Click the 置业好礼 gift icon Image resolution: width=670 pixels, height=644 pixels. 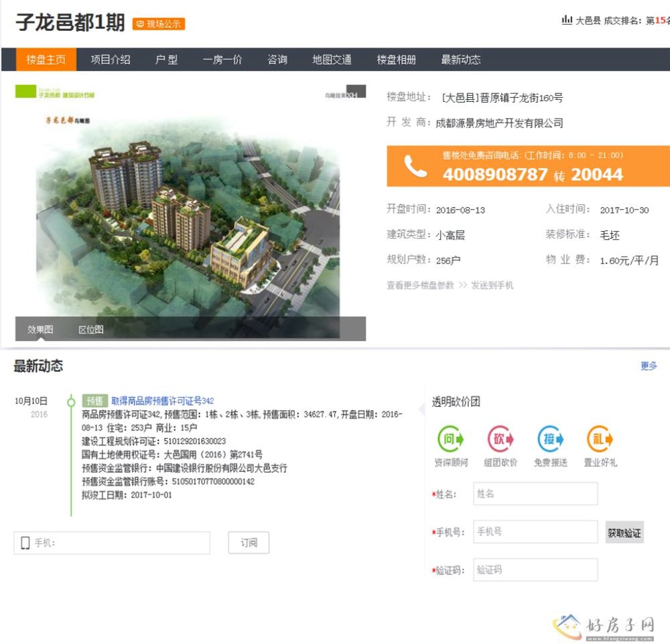pos(600,440)
